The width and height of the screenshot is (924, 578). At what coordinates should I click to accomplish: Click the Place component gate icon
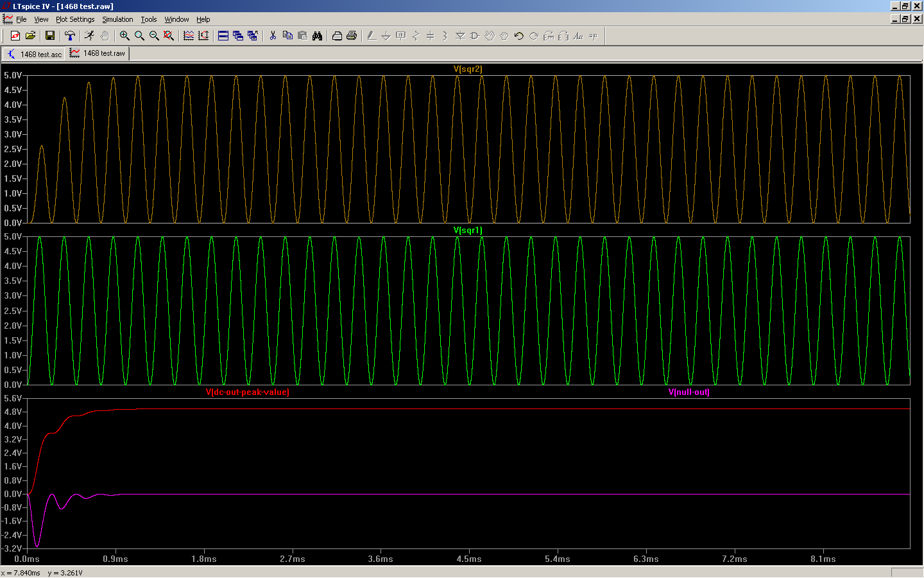coord(475,36)
